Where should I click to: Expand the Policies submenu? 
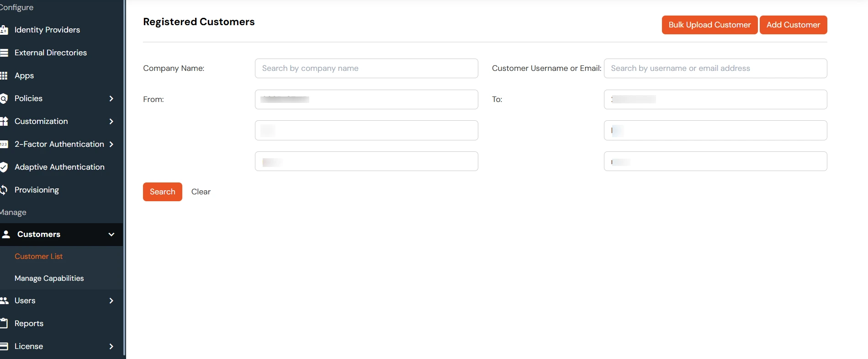[111, 98]
